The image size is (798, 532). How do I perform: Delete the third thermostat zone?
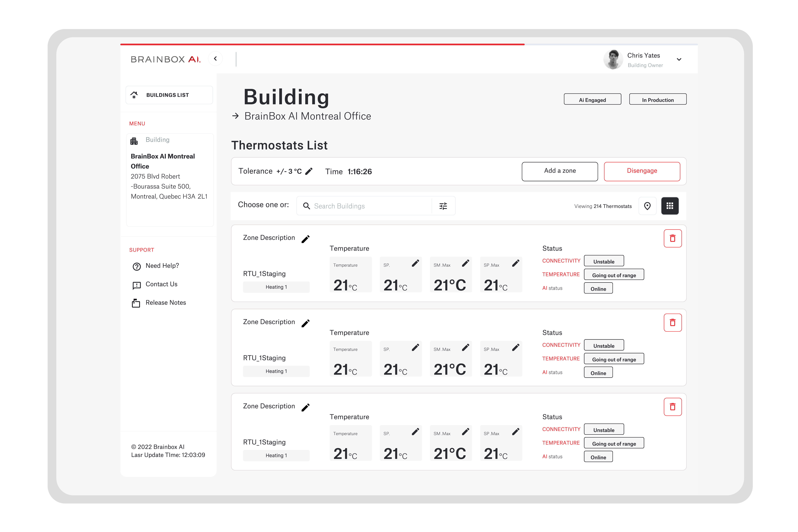tap(672, 407)
